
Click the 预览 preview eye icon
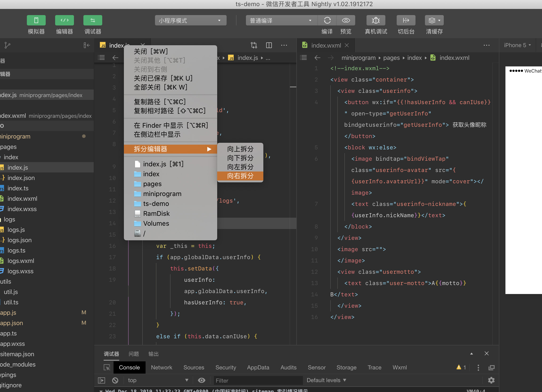point(346,20)
